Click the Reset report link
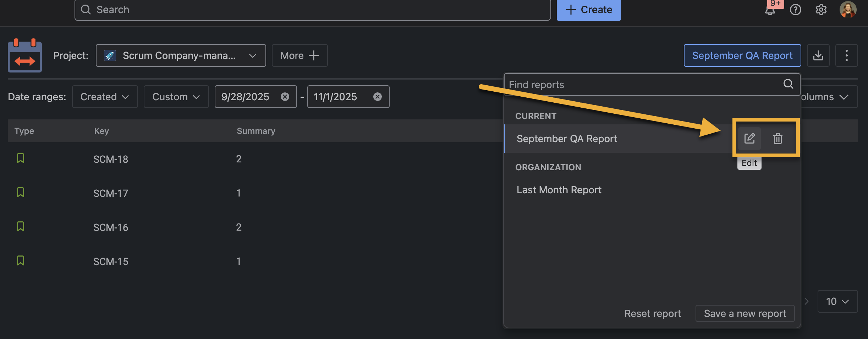This screenshot has width=868, height=339. (x=653, y=313)
